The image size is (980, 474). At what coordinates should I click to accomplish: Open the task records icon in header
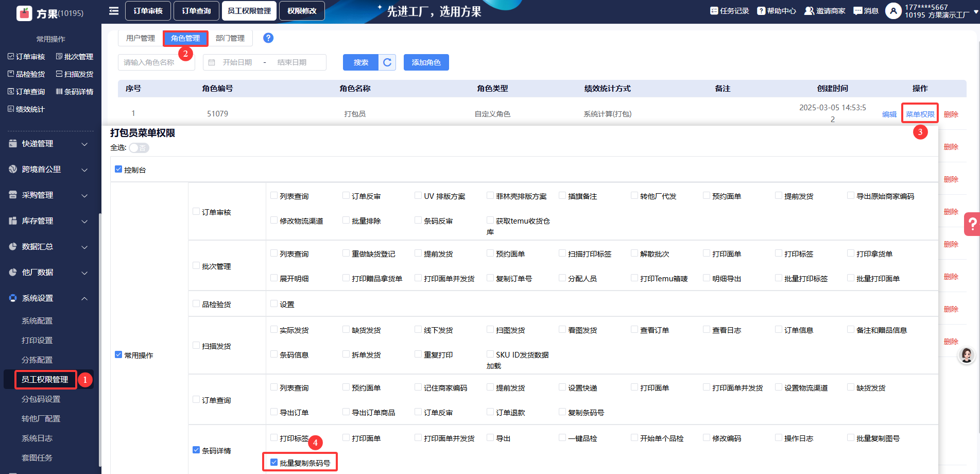click(714, 11)
